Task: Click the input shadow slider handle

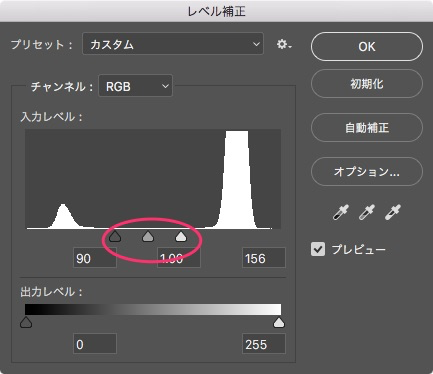Action: (115, 236)
